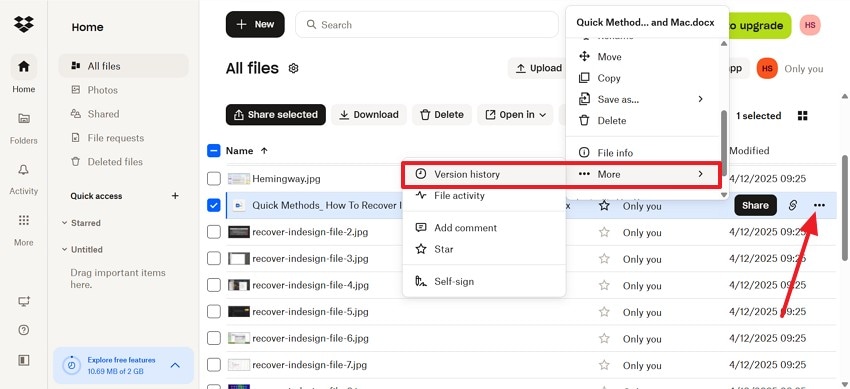Click the HS account avatar top right
Screen dimensions: 850x389
point(810,25)
